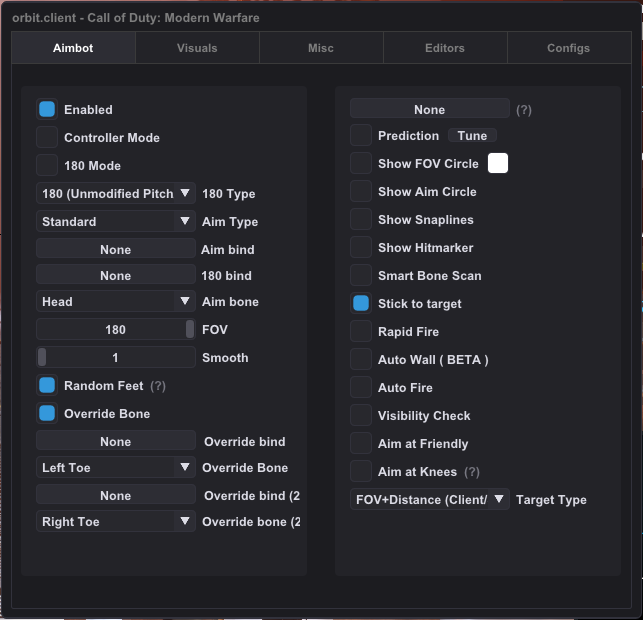Image resolution: width=643 pixels, height=620 pixels.
Task: Enable the Visibility Check checkbox
Action: 361,416
